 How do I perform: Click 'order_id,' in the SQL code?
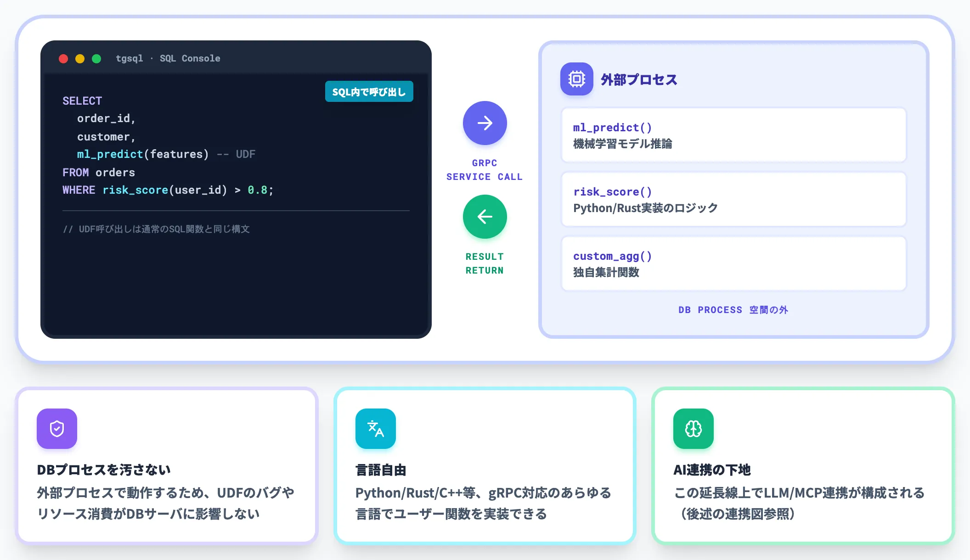pyautogui.click(x=106, y=118)
